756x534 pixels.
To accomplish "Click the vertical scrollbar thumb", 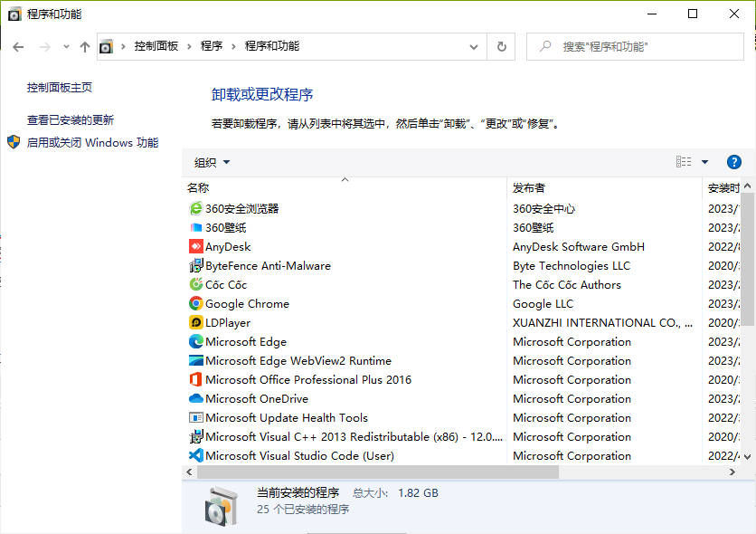I will [x=747, y=259].
